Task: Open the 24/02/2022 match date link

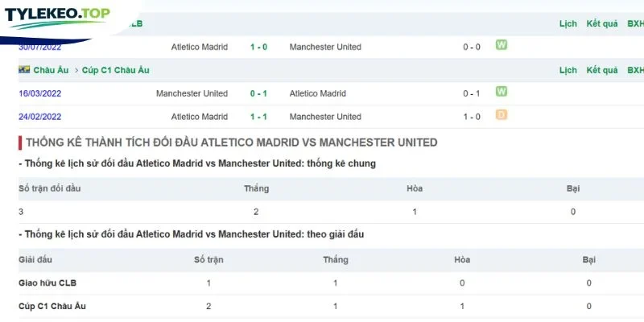Action: pos(39,117)
